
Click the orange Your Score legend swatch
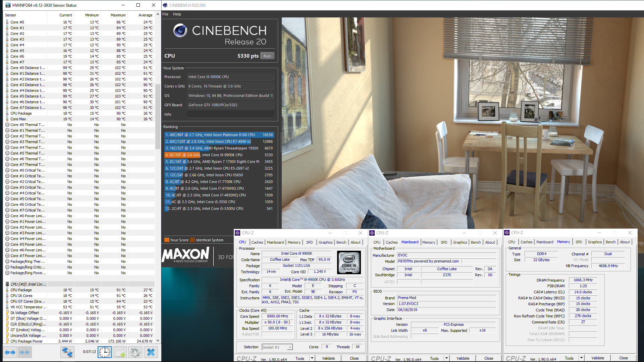(167, 240)
